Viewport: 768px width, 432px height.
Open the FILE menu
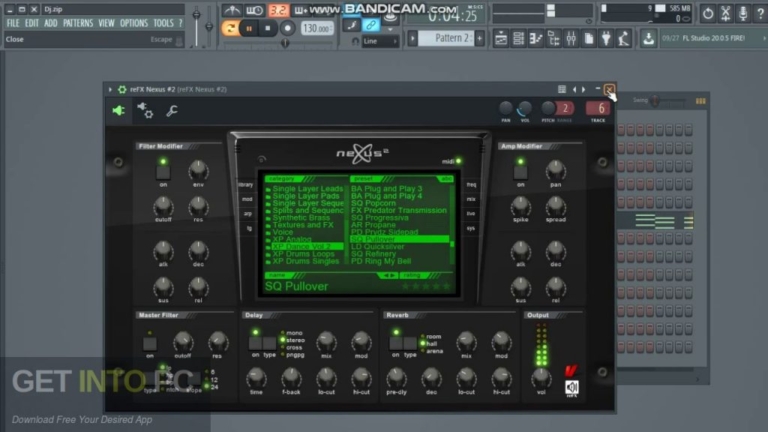(13, 23)
